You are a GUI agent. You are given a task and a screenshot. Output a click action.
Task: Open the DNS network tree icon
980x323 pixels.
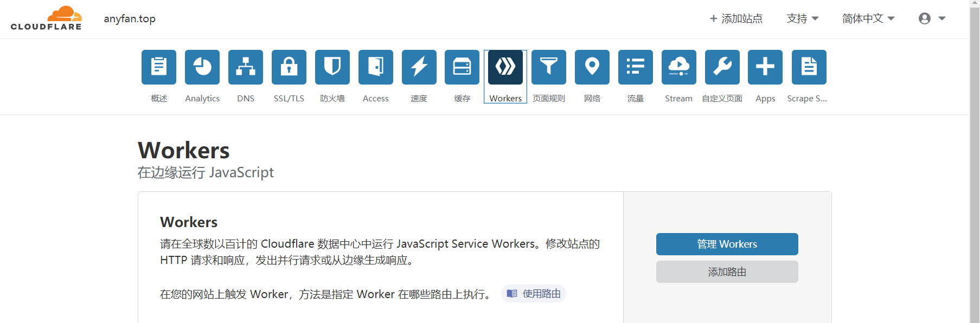pos(246,67)
